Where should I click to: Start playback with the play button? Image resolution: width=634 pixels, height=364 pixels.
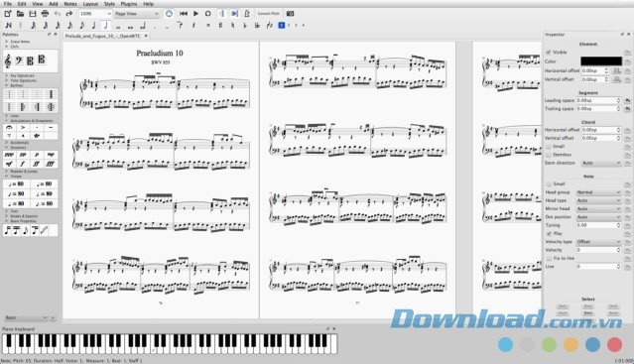[x=195, y=14]
